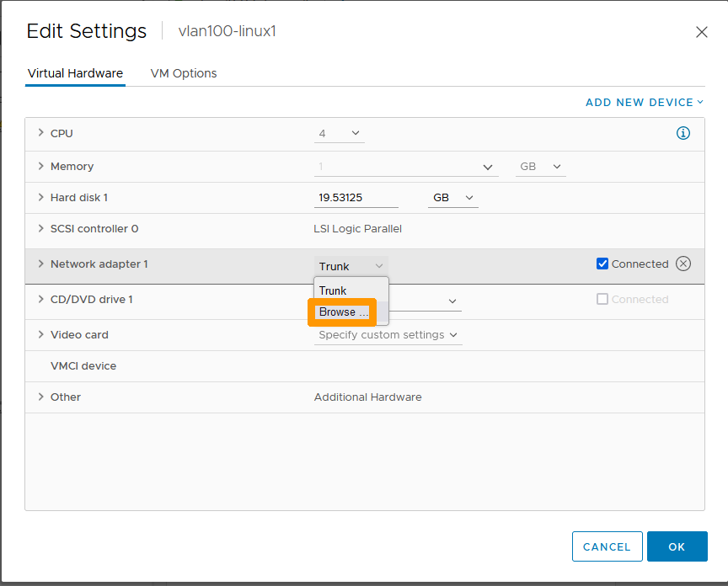Screen dimensions: 728x586
Task: Uncheck Connected for Network adapter 1
Action: 602,264
